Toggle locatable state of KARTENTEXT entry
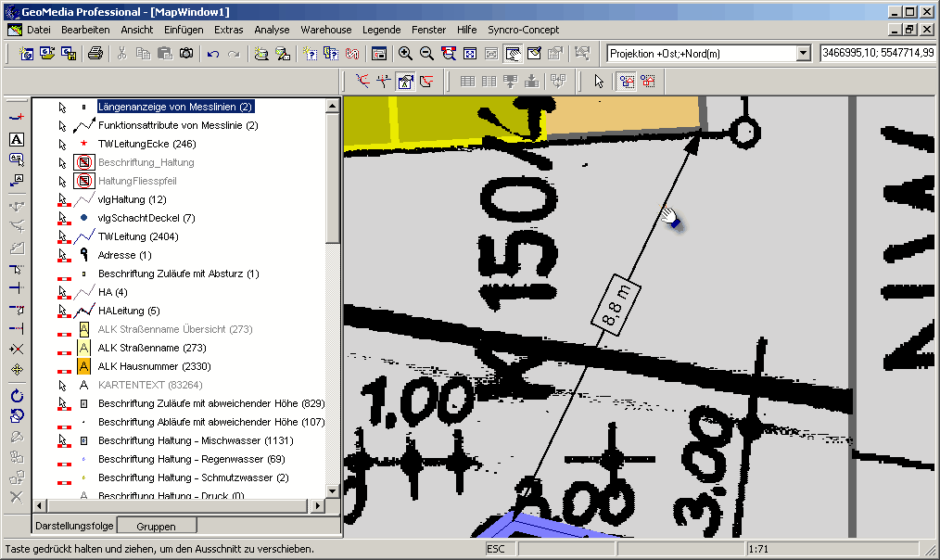The width and height of the screenshot is (940, 560). (x=63, y=385)
